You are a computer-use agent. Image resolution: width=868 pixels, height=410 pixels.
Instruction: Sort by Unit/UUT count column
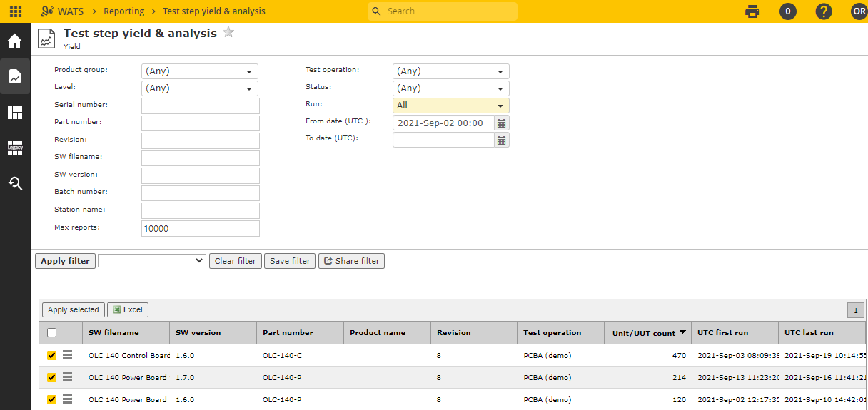[648, 332]
